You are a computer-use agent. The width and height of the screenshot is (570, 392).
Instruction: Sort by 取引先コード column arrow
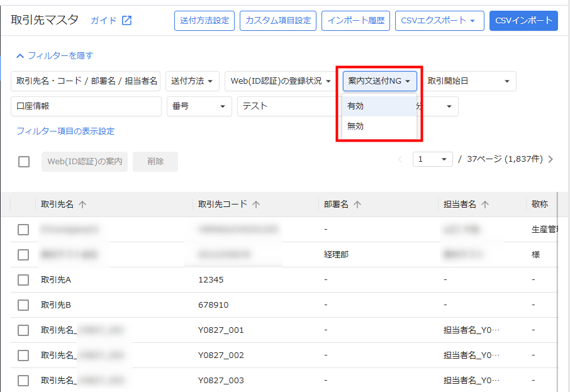pyautogui.click(x=256, y=204)
